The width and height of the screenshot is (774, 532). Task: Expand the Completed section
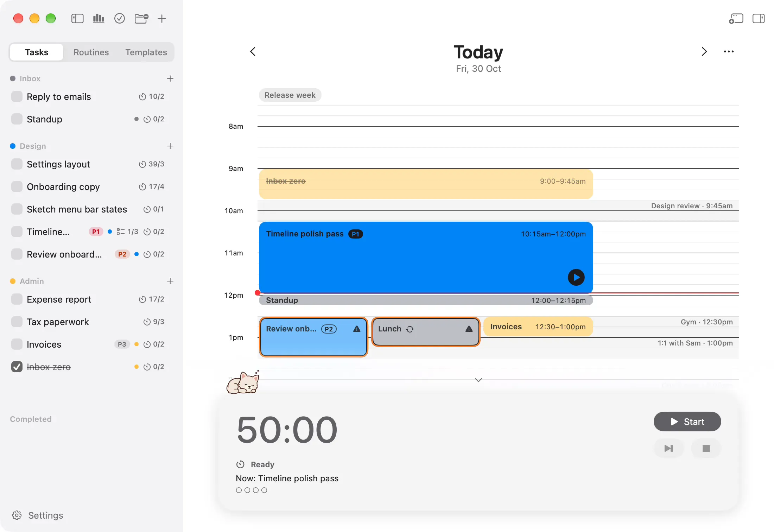tap(31, 419)
